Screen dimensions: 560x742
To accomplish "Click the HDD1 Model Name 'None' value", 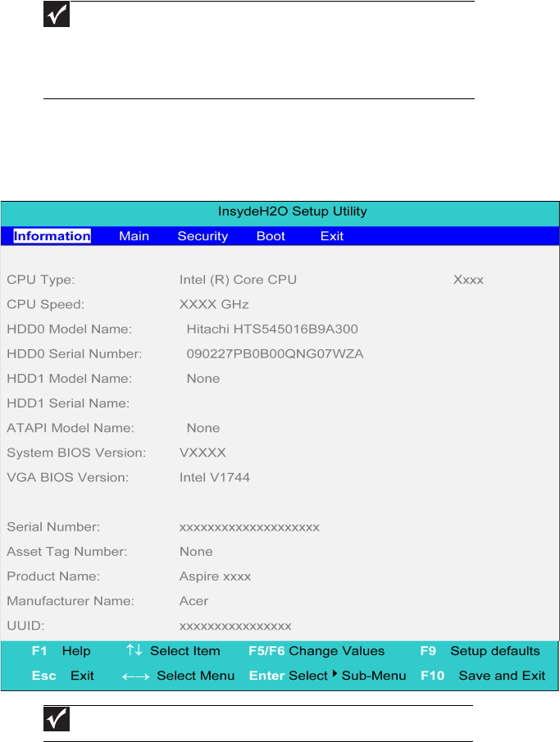I will (x=203, y=379).
